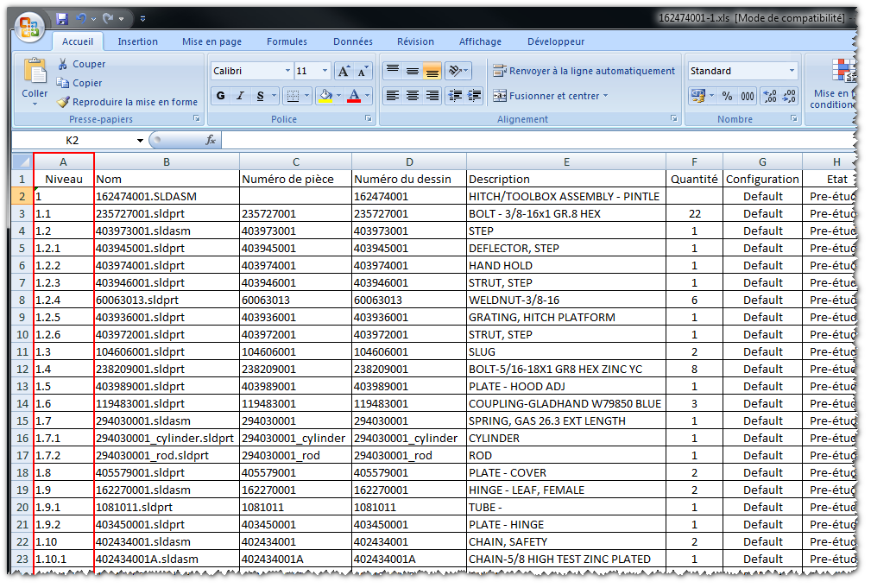The image size is (871, 588).
Task: Select cell E2 containing HITCH/TOOLBOX ASSEMBLY
Action: pos(565,196)
